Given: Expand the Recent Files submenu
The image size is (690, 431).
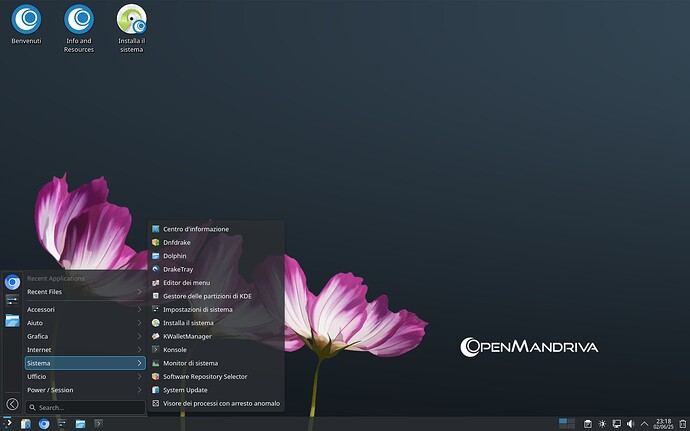Looking at the screenshot, I should (85, 292).
